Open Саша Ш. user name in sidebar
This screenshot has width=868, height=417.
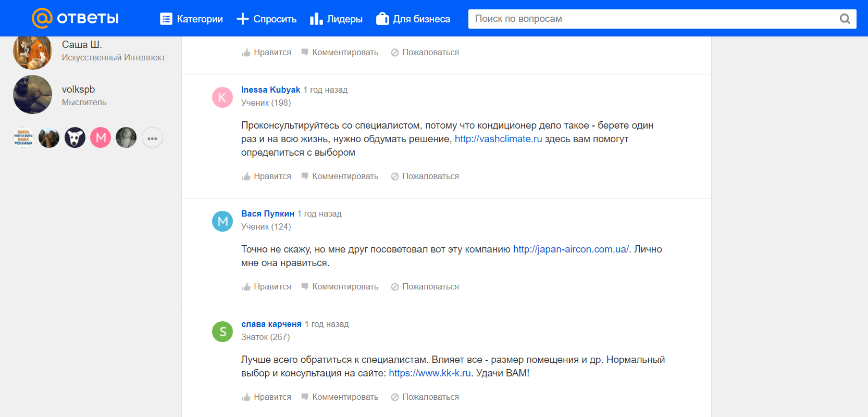click(82, 44)
